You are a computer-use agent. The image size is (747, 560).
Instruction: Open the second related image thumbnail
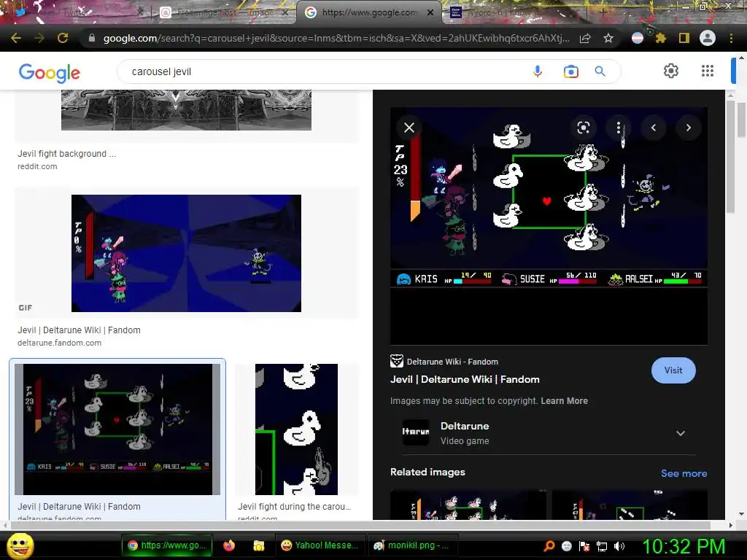(x=630, y=505)
